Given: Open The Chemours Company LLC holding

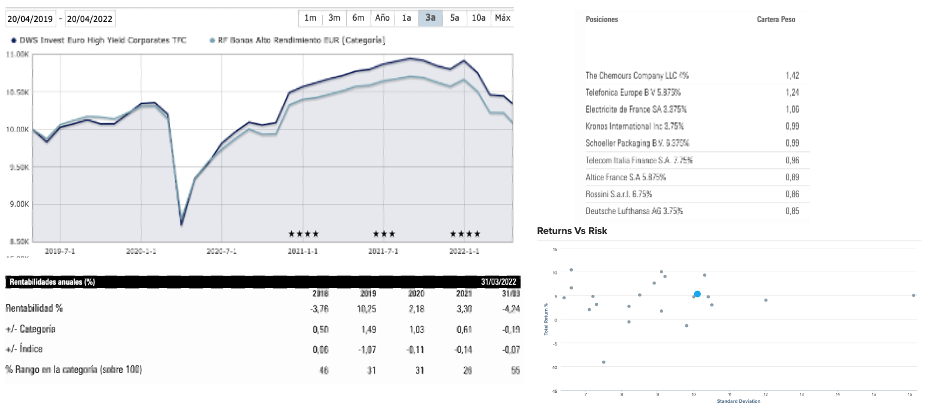Looking at the screenshot, I should click(x=636, y=75).
